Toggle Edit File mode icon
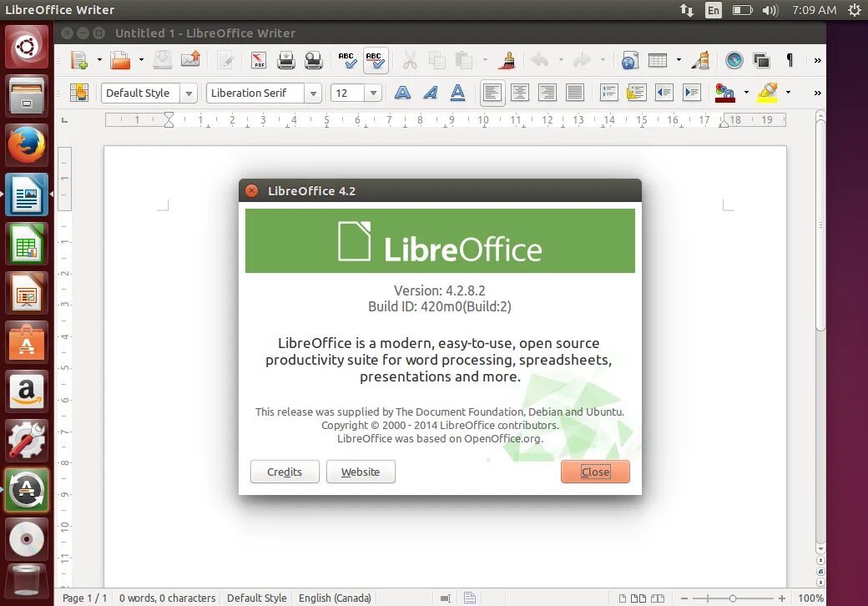Viewport: 868px width, 606px height. click(x=225, y=60)
